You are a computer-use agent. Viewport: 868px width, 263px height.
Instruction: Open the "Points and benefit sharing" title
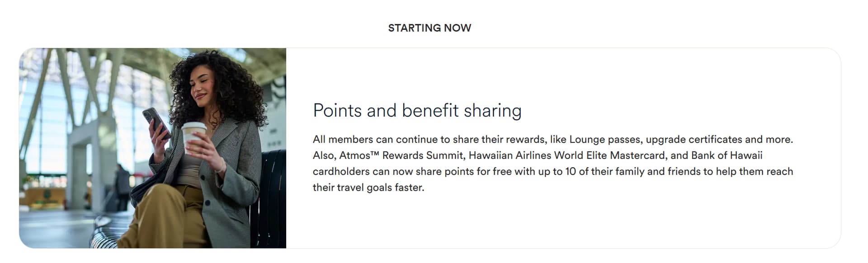[x=417, y=111]
